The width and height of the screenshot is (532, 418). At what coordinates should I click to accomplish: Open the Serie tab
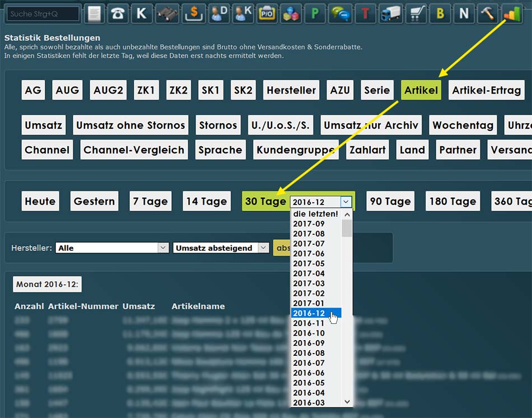tap(377, 90)
